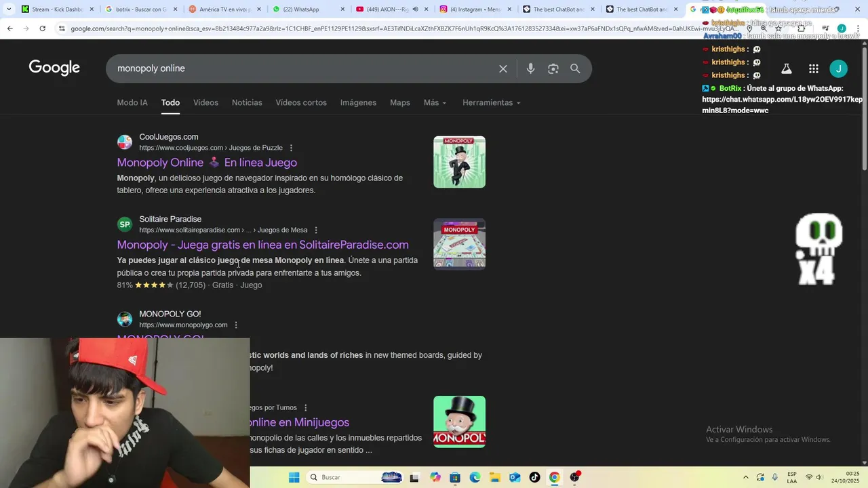Image resolution: width=868 pixels, height=488 pixels.
Task: Open Search Labs flask icon
Action: (787, 68)
